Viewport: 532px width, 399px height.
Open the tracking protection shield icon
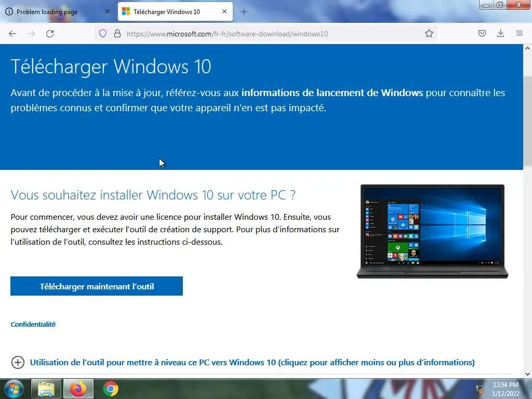tap(103, 33)
